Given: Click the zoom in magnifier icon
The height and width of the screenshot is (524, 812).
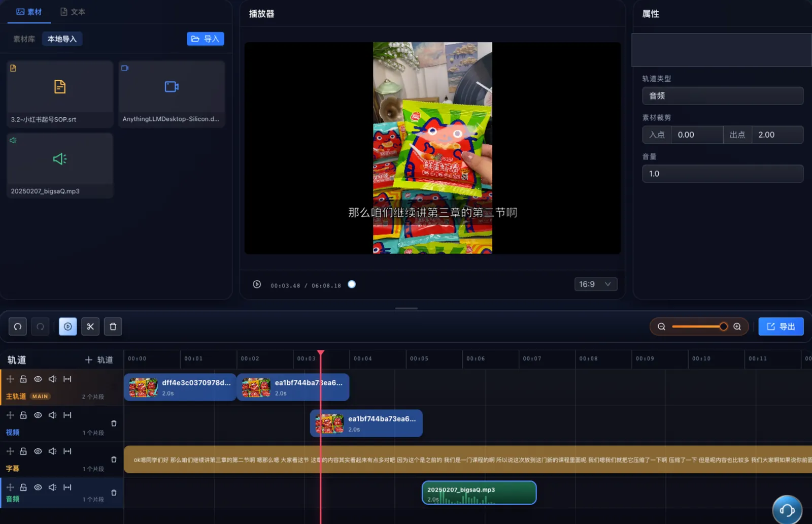Looking at the screenshot, I should (737, 326).
